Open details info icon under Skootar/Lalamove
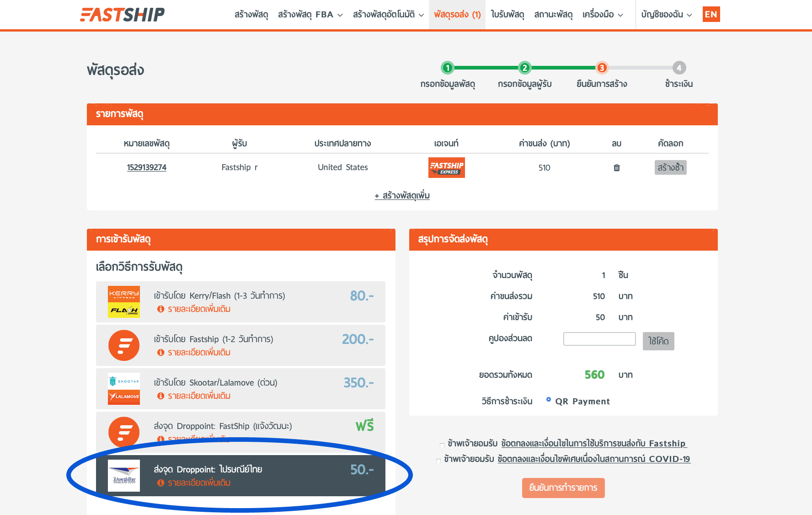The image size is (812, 515). tap(160, 396)
